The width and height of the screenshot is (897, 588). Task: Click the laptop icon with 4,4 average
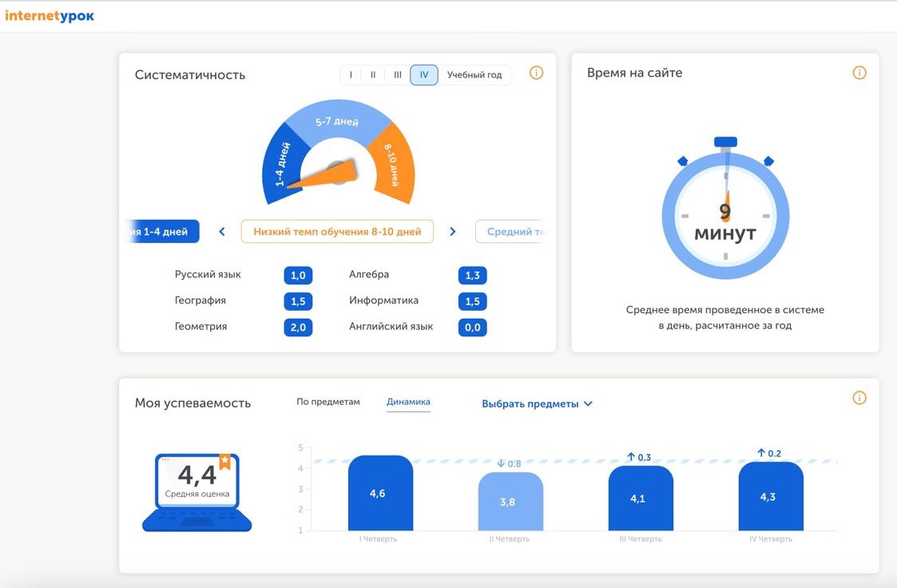click(196, 492)
